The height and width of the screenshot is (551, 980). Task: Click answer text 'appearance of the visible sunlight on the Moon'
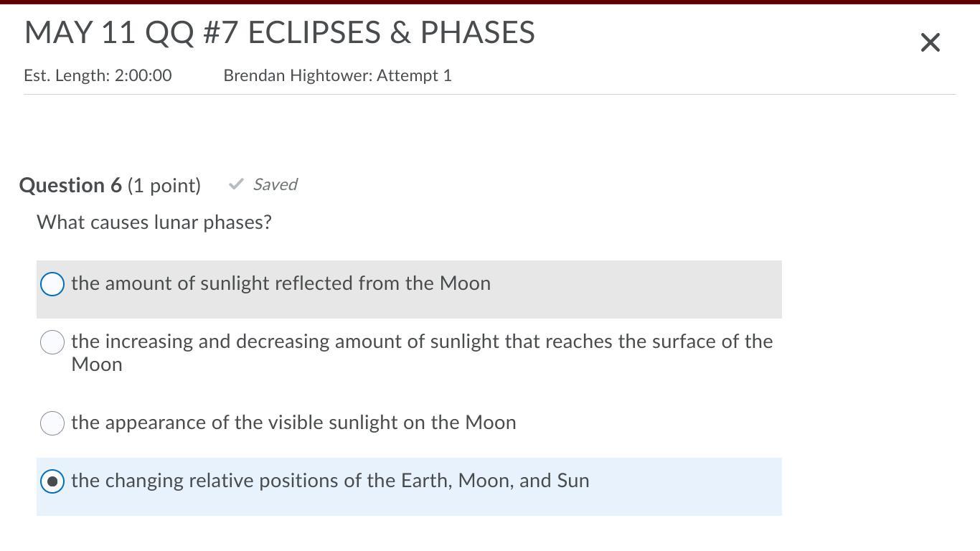[x=293, y=423]
